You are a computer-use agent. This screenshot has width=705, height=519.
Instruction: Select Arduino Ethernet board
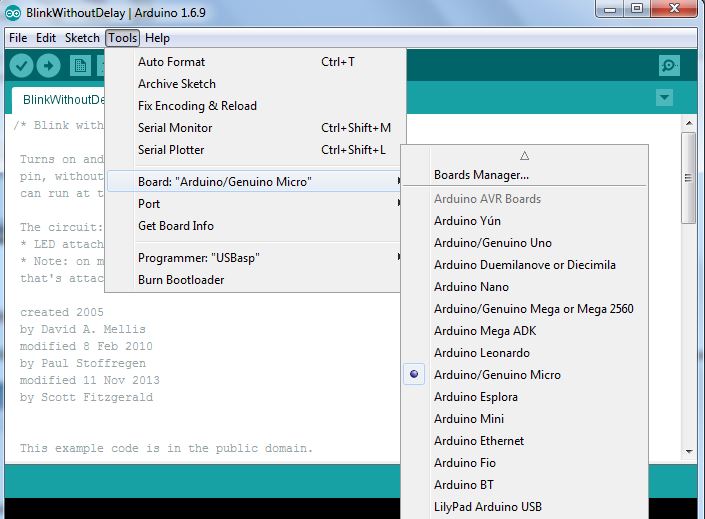[x=525, y=441]
